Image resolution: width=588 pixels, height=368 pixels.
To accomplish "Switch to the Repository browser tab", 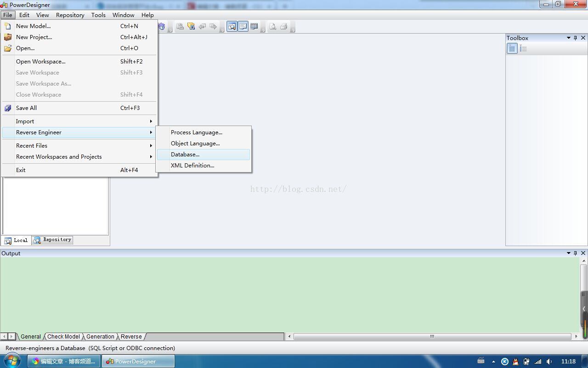I will [52, 240].
